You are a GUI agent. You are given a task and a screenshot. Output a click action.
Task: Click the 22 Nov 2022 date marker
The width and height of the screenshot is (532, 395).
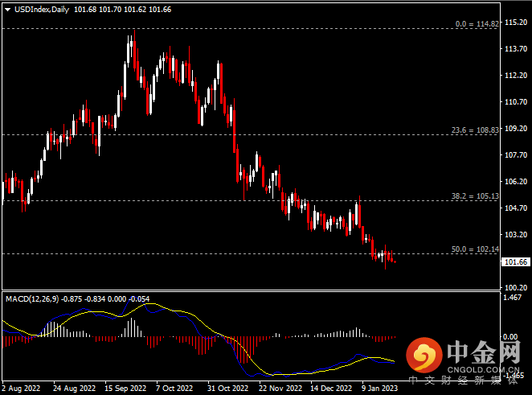tap(280, 388)
